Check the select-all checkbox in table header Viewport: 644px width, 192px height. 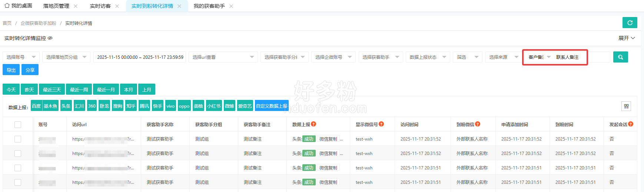[x=18, y=125]
